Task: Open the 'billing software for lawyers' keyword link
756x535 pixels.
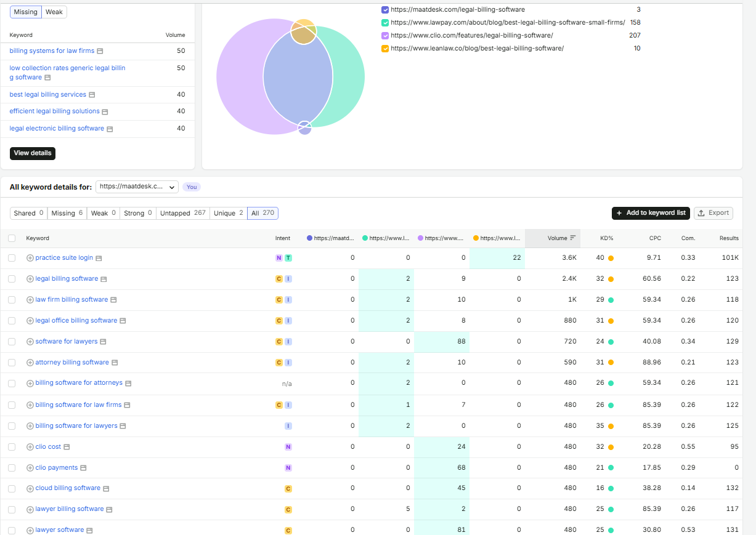Action: [x=76, y=425]
